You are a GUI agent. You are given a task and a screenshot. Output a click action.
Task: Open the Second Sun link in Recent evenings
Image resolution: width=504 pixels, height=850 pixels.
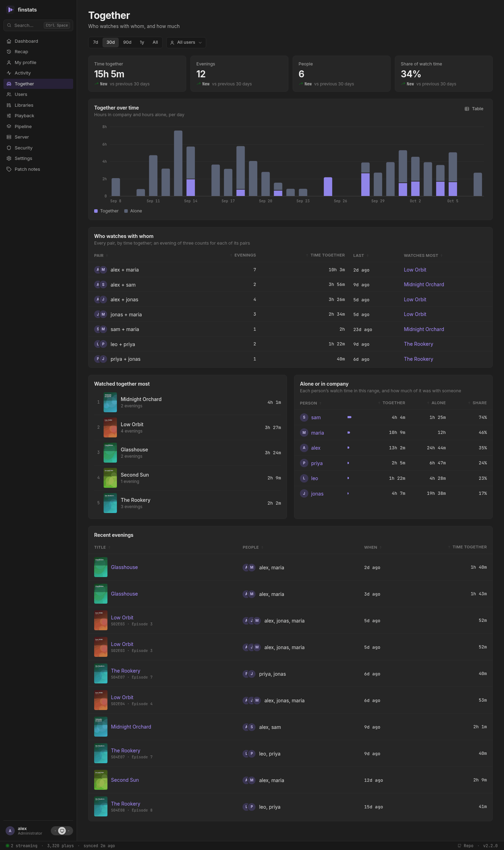pyautogui.click(x=125, y=780)
